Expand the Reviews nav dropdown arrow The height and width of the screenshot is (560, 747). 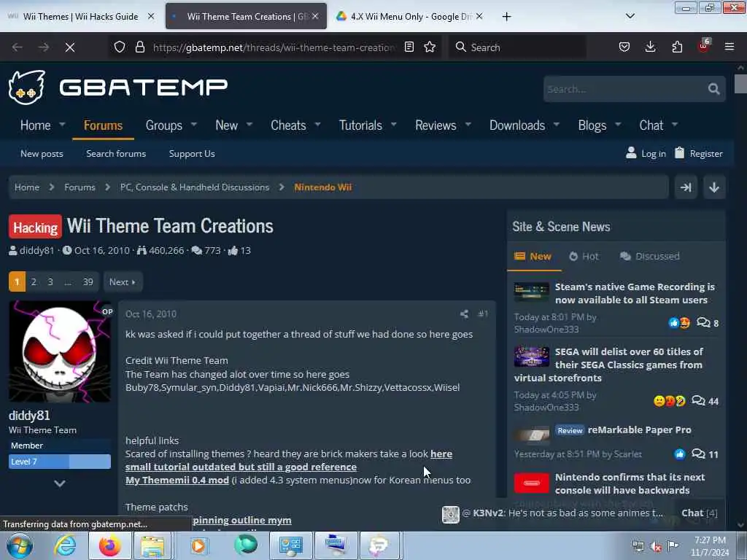pos(468,125)
